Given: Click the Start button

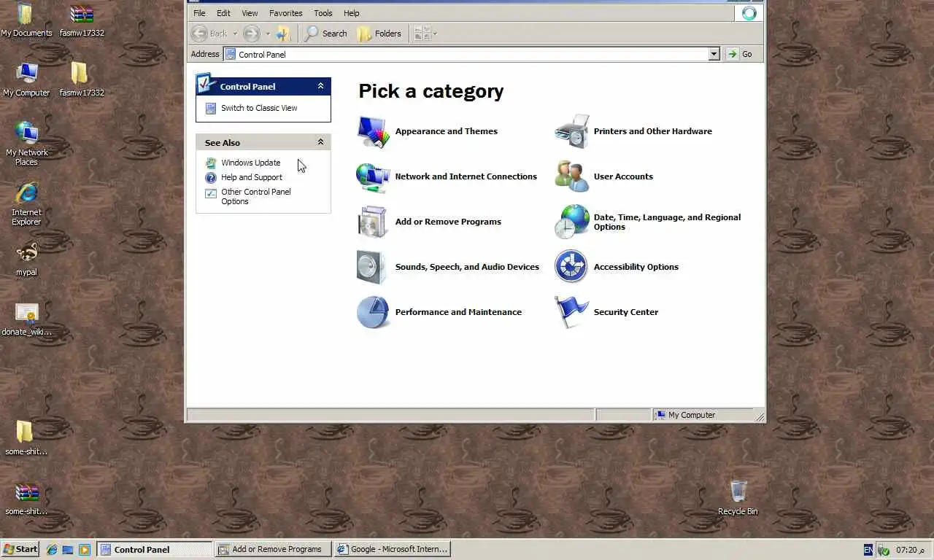Looking at the screenshot, I should coord(20,549).
